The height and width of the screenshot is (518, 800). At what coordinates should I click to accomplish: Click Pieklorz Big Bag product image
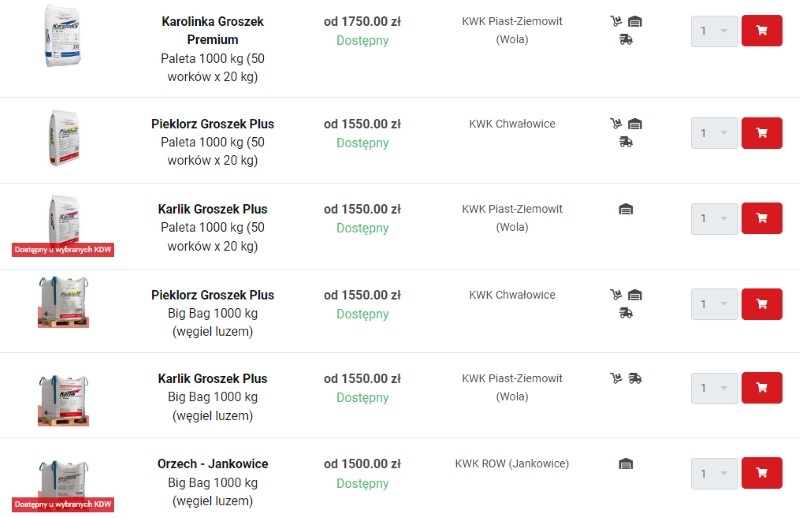click(x=62, y=301)
